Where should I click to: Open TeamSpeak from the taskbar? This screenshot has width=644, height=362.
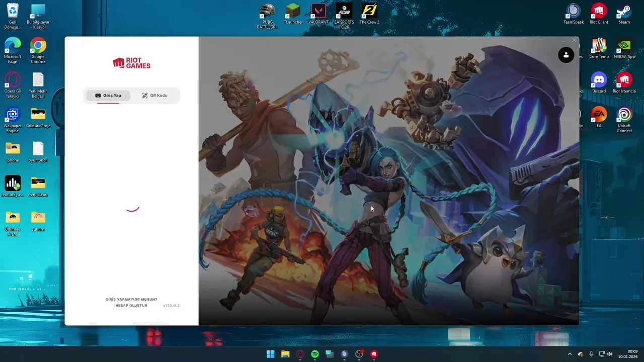(344, 354)
